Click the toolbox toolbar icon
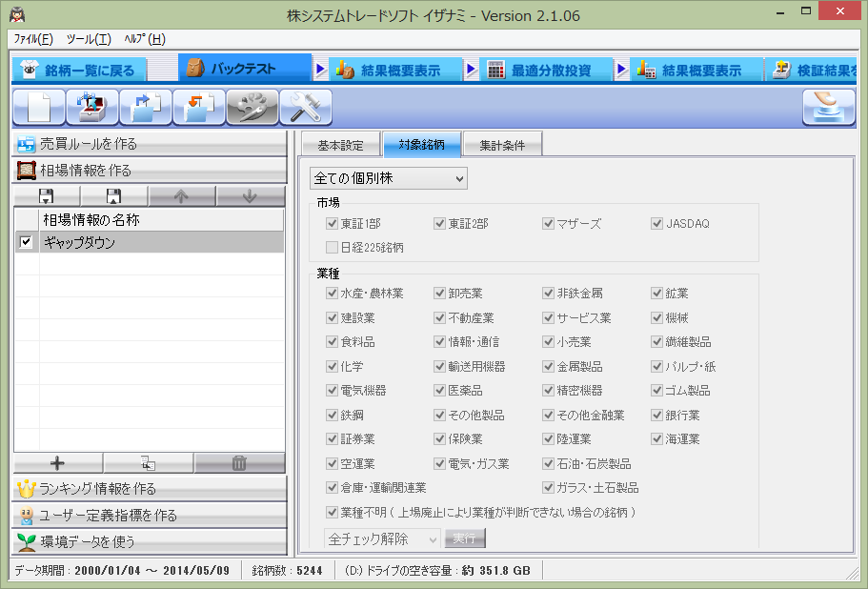This screenshot has width=868, height=589. [92, 107]
